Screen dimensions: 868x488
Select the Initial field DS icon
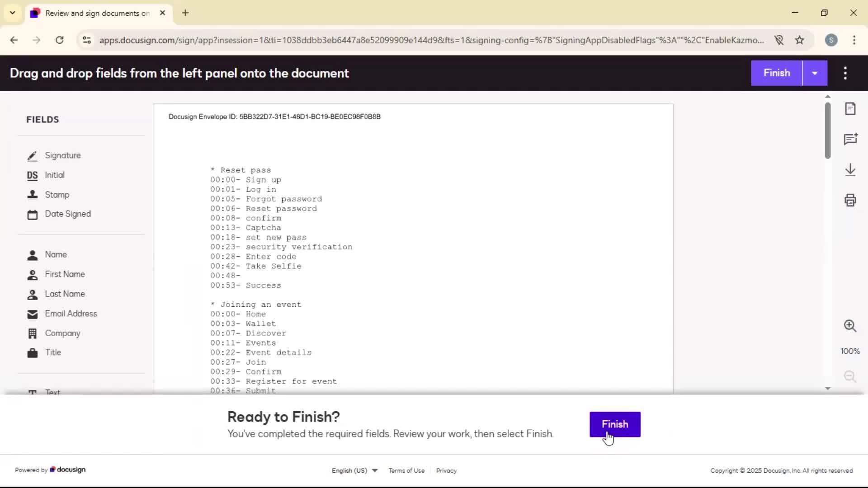[32, 175]
